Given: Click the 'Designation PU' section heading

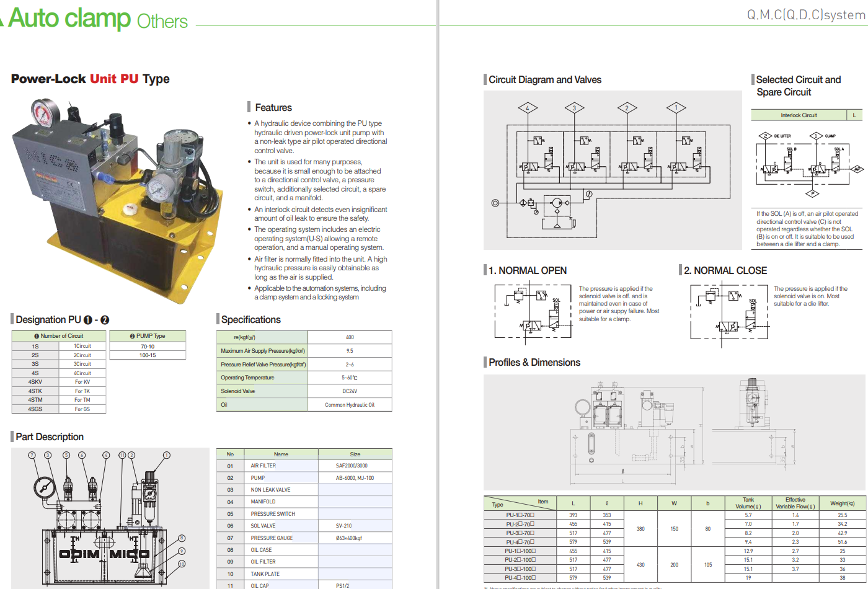Looking at the screenshot, I should [63, 319].
